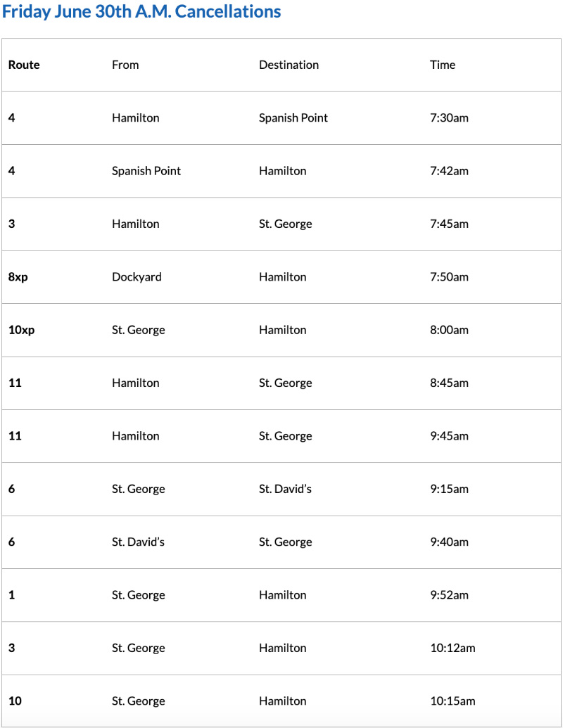The image size is (563, 728).
Task: Click the 10xp route cell
Action: [21, 330]
